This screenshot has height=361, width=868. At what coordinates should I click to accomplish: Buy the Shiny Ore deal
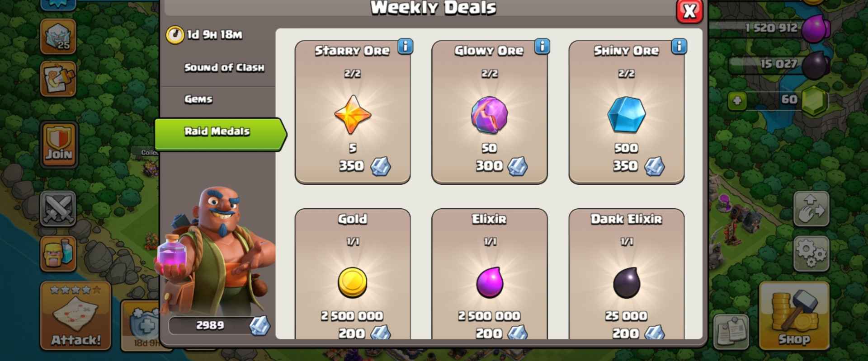[627, 112]
